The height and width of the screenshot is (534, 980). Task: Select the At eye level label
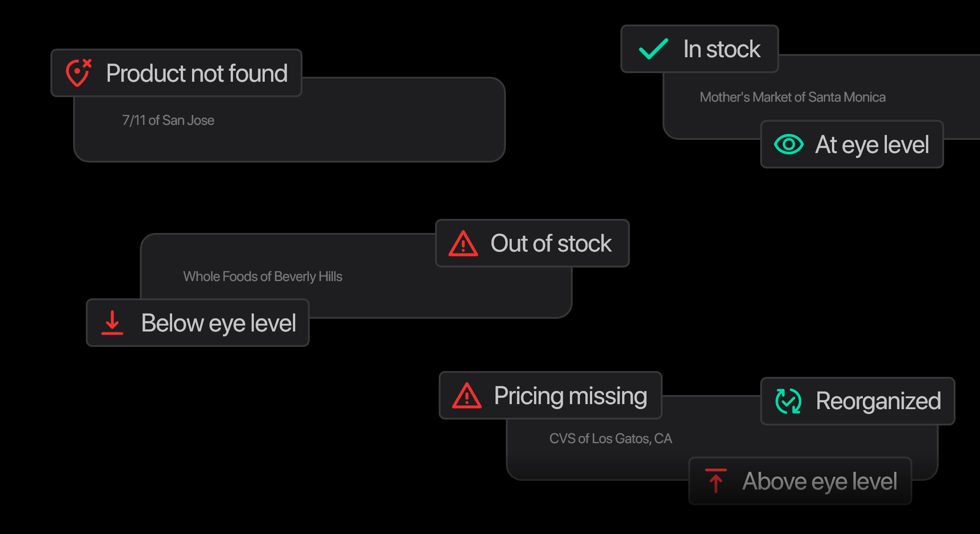(872, 145)
